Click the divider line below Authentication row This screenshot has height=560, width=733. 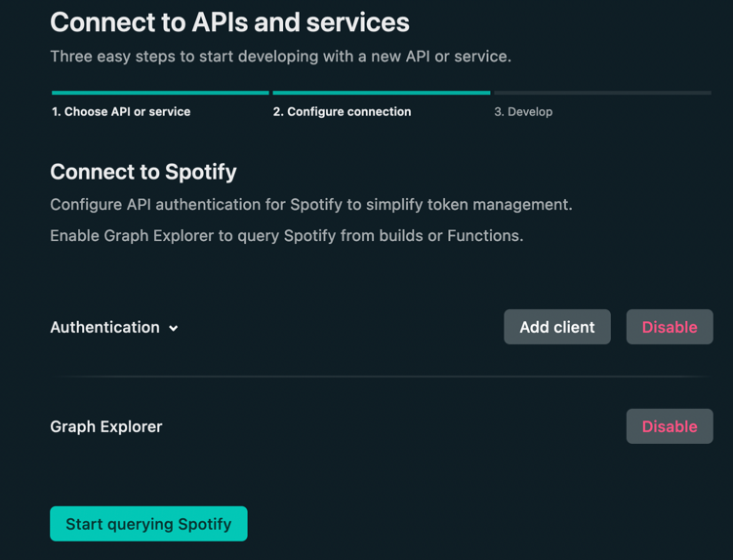[x=381, y=377]
